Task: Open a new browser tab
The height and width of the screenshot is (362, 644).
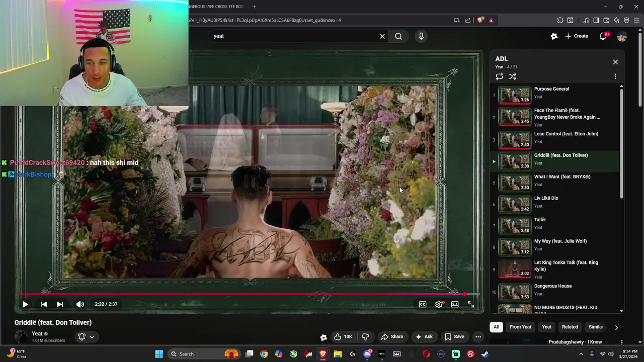Action: 254,7
